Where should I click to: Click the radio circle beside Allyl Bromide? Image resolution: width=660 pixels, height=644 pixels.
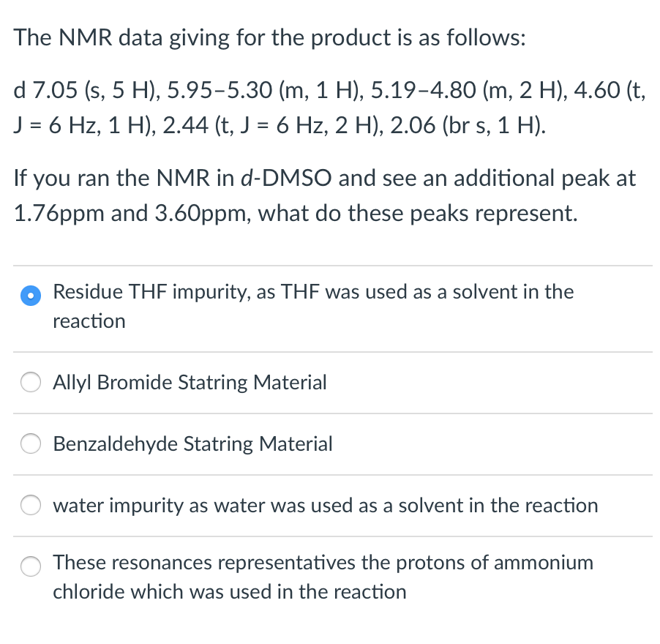tap(30, 381)
